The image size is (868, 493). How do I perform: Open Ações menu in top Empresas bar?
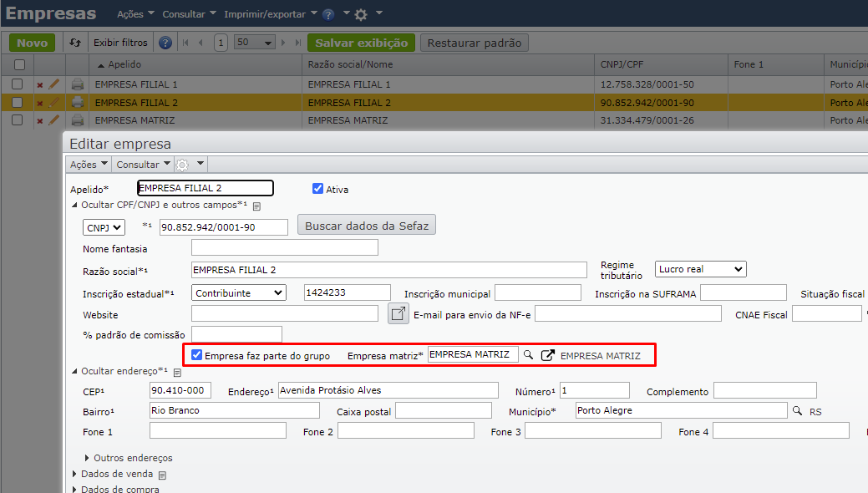[x=135, y=14]
